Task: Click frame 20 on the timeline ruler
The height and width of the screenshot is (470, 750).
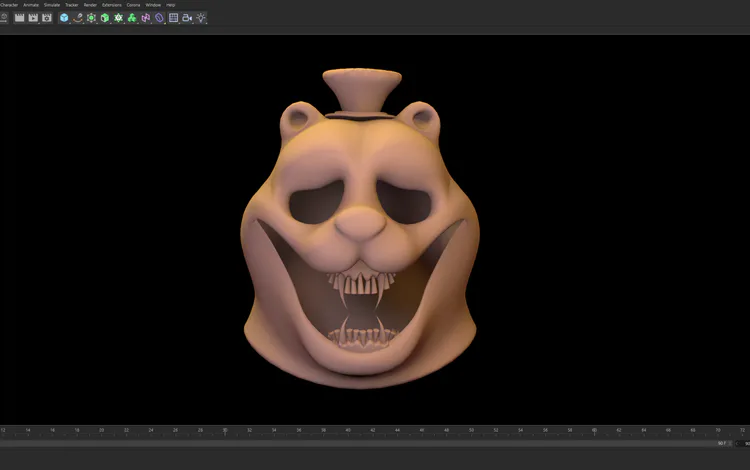Action: click(x=101, y=430)
